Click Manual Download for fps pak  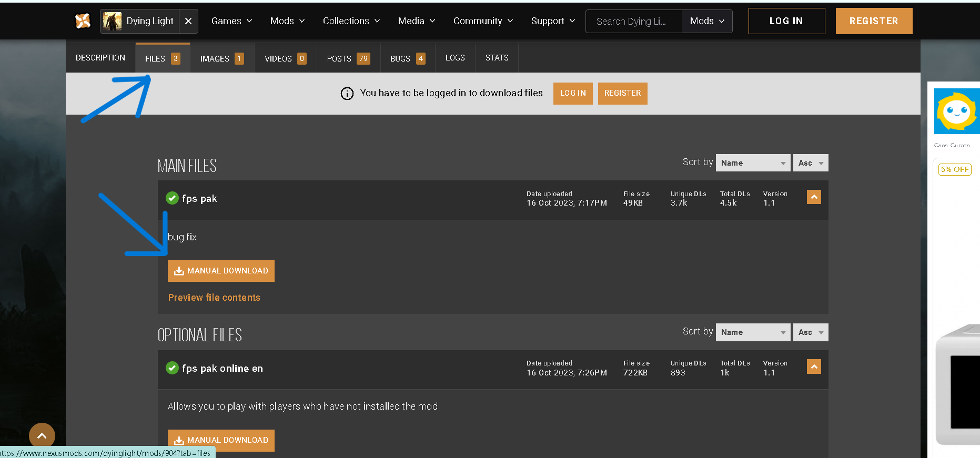coord(221,271)
